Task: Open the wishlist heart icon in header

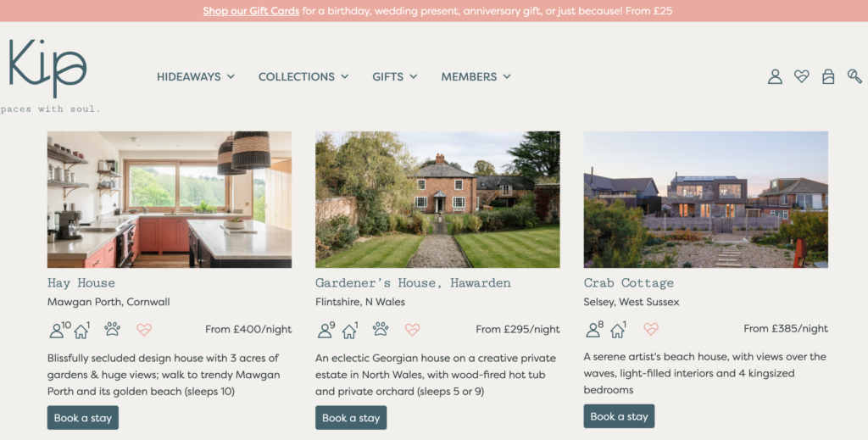Action: click(x=802, y=76)
